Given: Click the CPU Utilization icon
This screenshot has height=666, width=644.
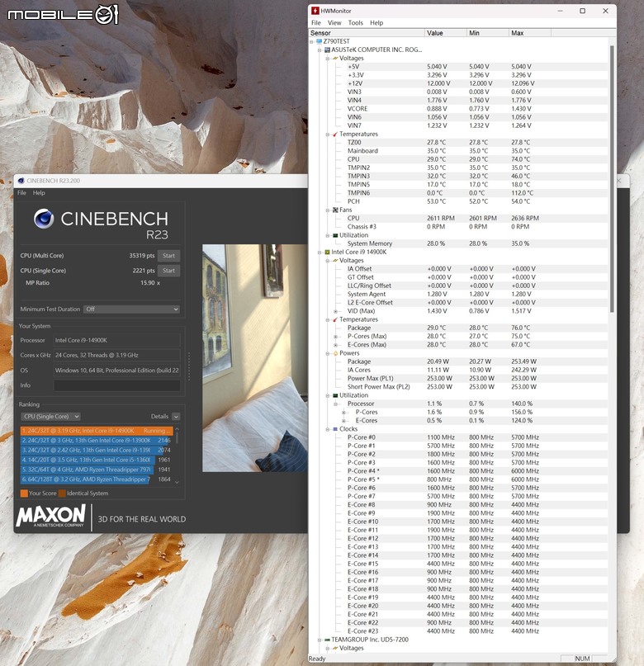Looking at the screenshot, I should [335, 395].
